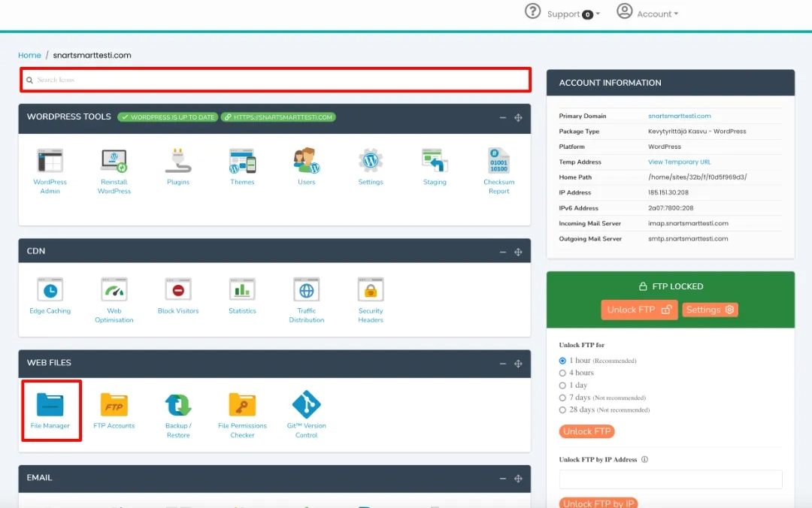Select the 28 days unlock option

tap(562, 410)
